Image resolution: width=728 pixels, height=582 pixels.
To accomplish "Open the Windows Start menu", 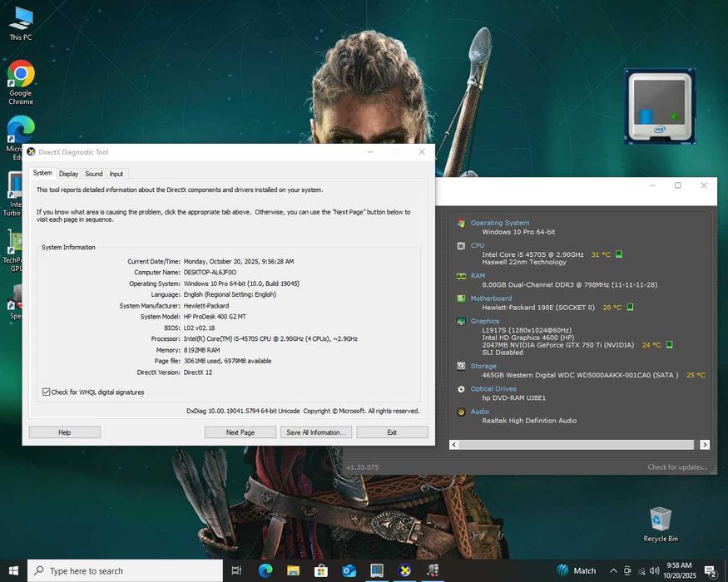I will tap(13, 570).
